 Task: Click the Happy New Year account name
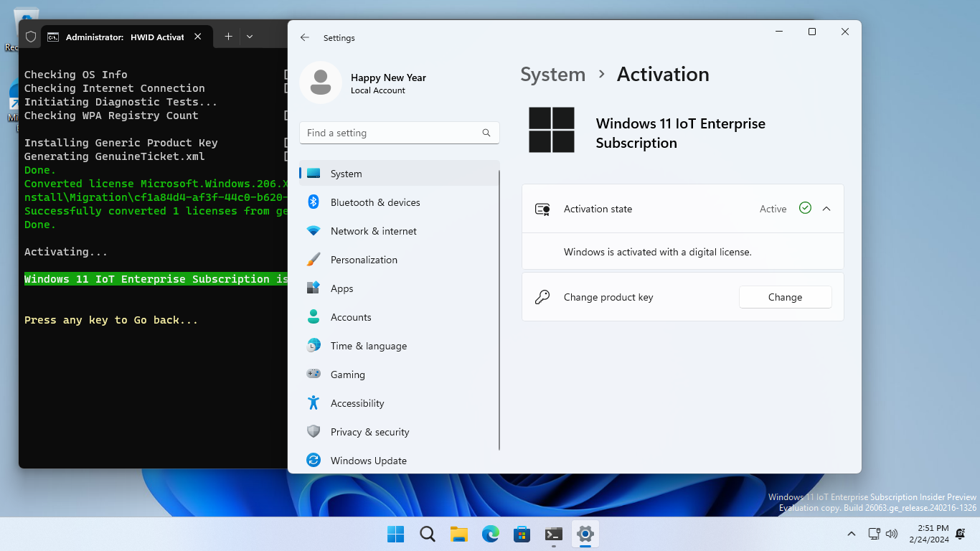[x=388, y=77]
